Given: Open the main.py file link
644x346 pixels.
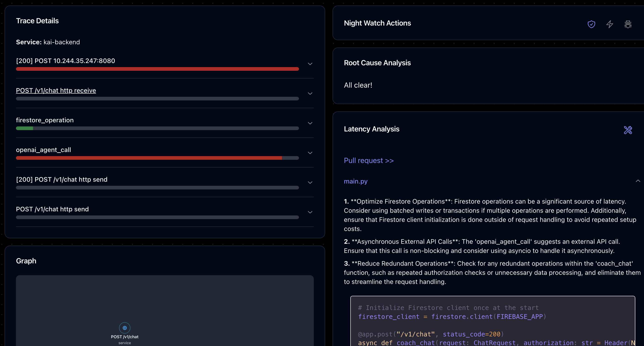Looking at the screenshot, I should tap(356, 181).
